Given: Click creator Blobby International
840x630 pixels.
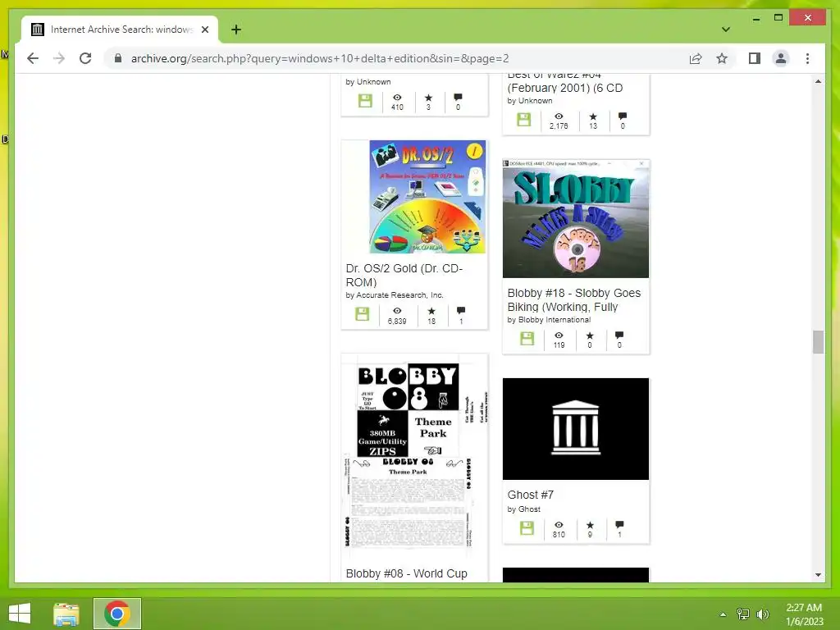Looking at the screenshot, I should 554,320.
